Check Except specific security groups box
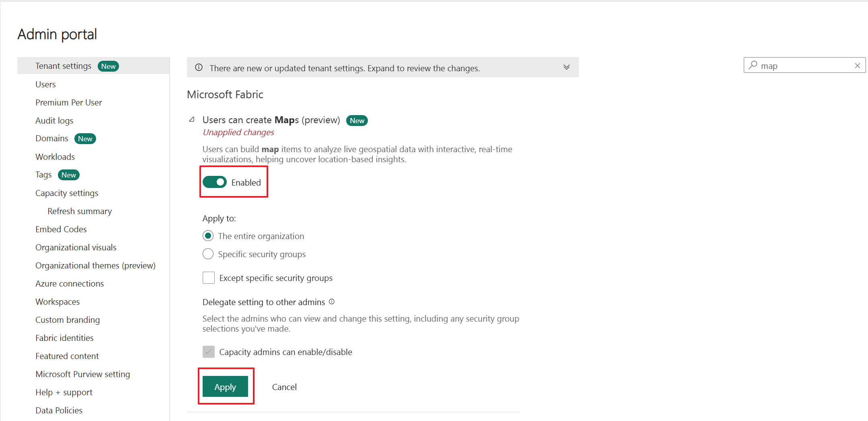868x421 pixels. click(209, 278)
